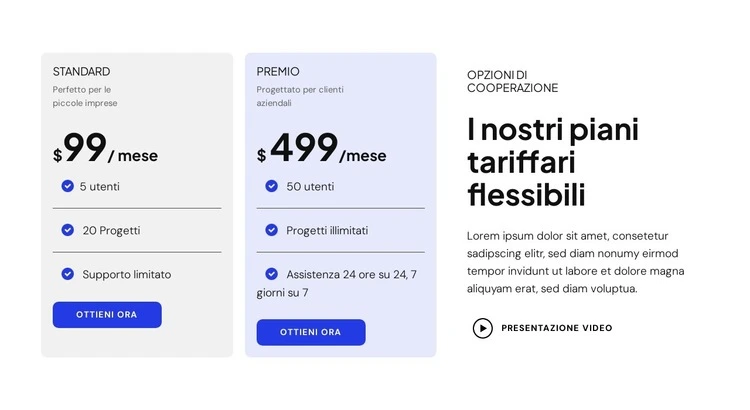Click checkmark icon beside Supporto limitato
The height and width of the screenshot is (410, 750).
(67, 274)
